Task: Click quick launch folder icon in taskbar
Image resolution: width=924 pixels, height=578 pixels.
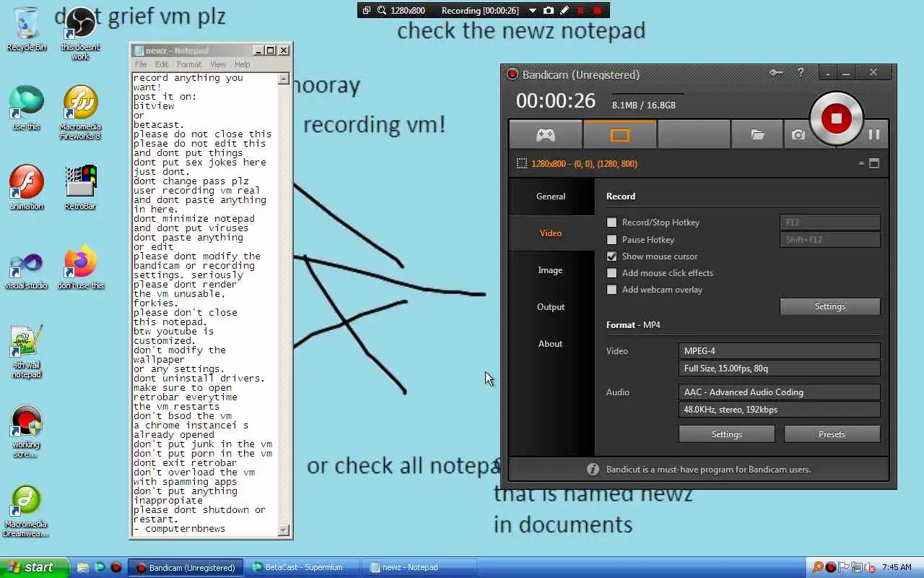Action: click(83, 567)
